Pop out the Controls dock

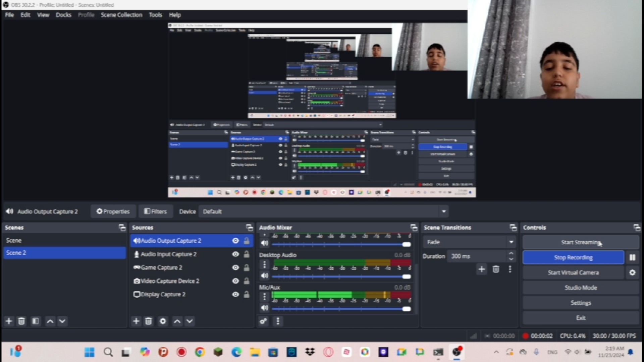click(x=637, y=228)
